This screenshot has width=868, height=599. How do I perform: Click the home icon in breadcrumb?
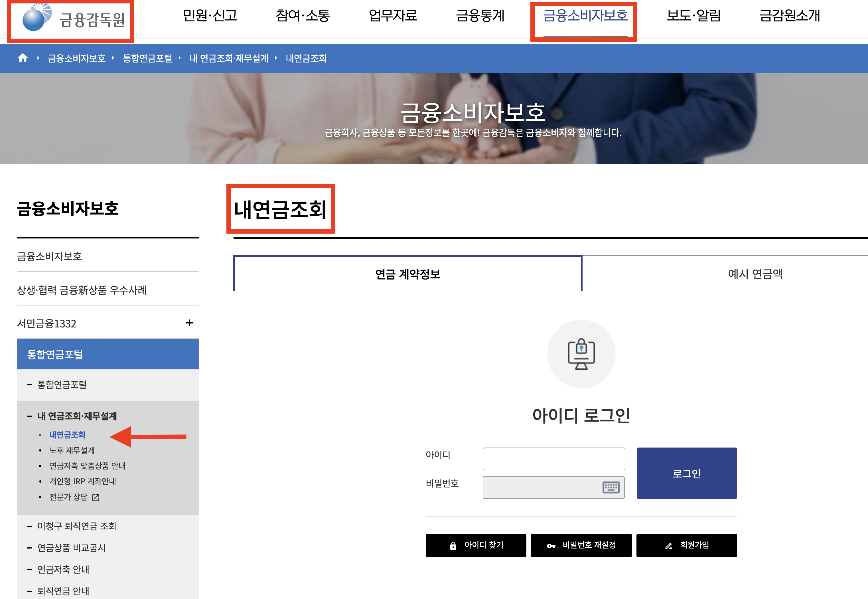pyautogui.click(x=23, y=58)
